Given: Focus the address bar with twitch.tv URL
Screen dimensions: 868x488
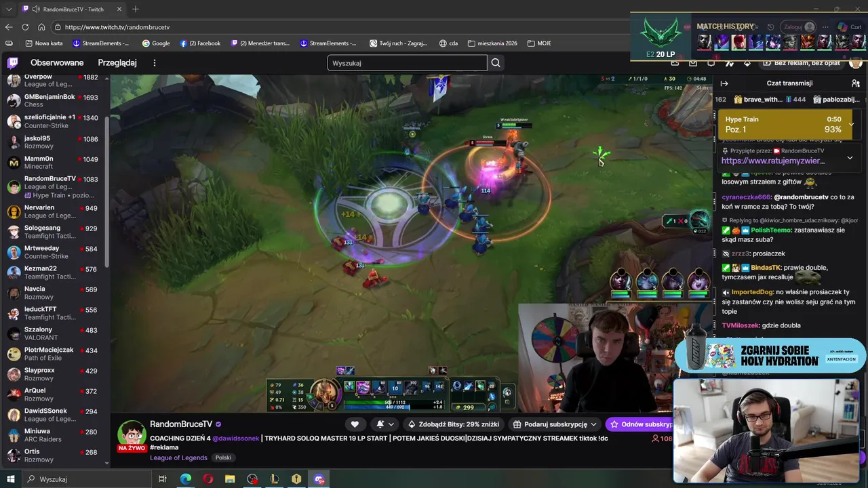Looking at the screenshot, I should tap(339, 27).
